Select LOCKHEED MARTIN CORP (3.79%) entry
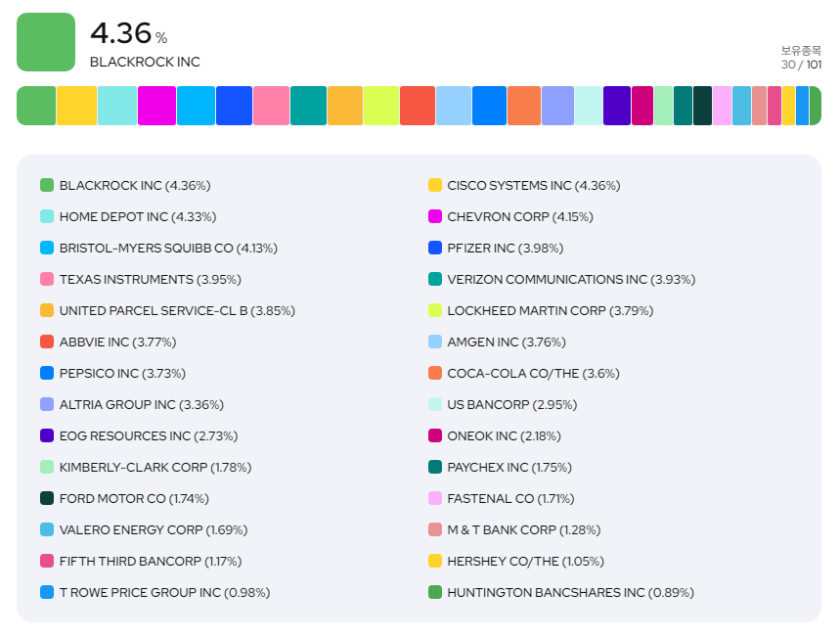This screenshot has width=840, height=639. [541, 311]
